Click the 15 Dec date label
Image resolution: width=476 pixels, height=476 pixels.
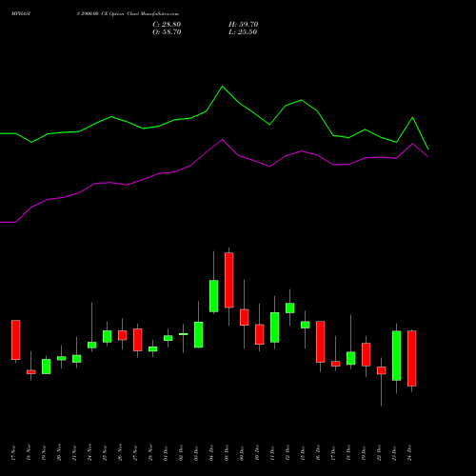303,453
